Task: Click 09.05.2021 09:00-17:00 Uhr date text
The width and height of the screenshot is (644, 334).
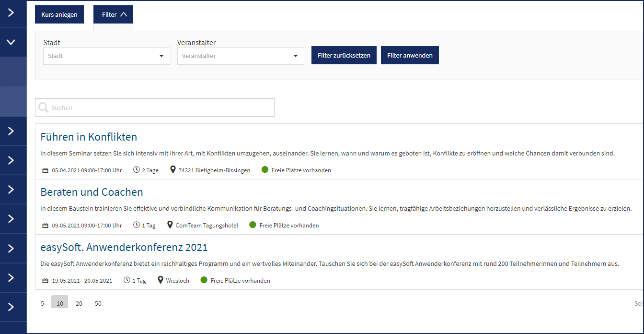Action: tap(87, 226)
